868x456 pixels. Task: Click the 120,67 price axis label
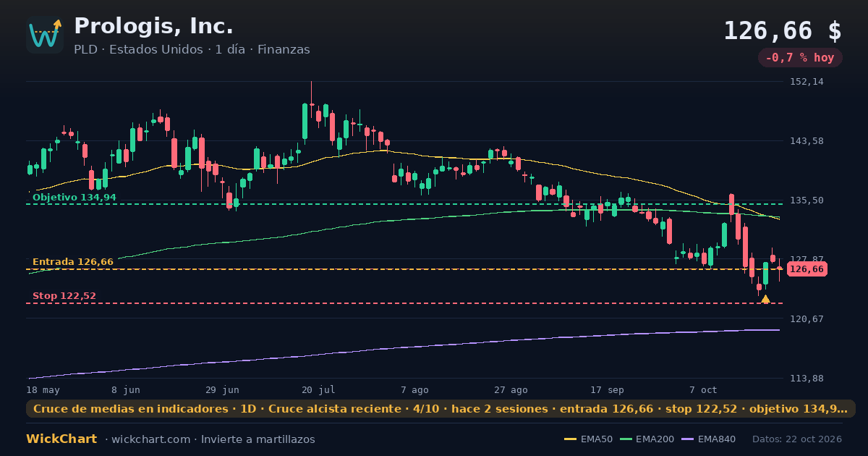[x=807, y=318]
